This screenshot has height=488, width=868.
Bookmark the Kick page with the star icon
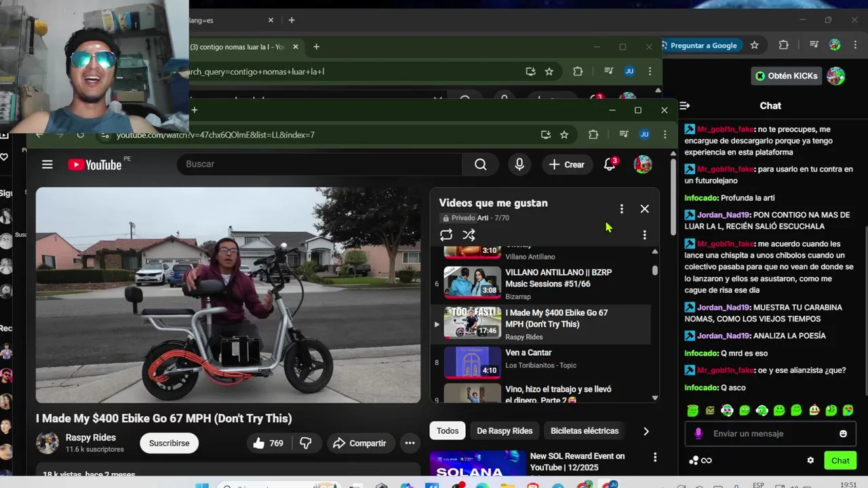(x=754, y=45)
